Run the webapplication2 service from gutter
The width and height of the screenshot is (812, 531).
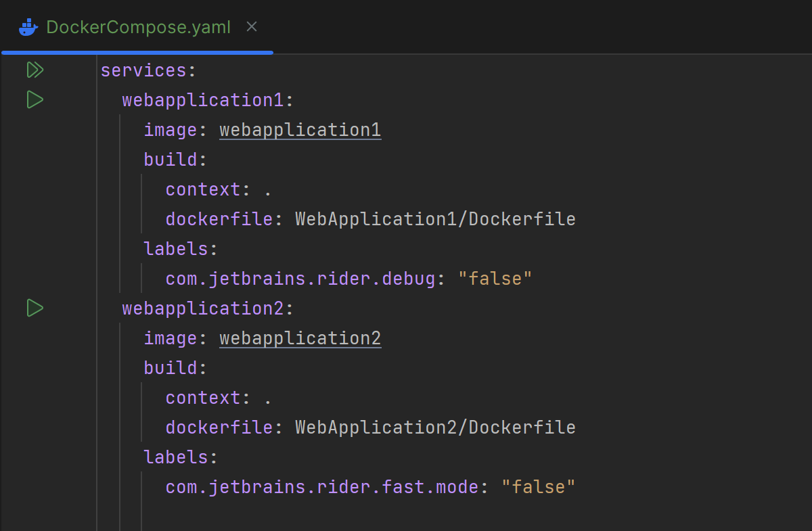pos(35,308)
